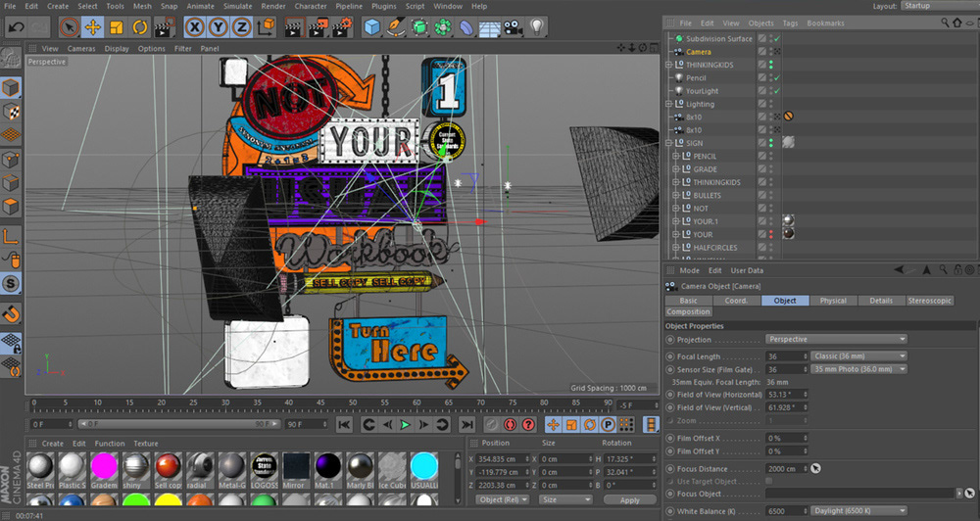
Task: Open 35 mm Photo sensor size dropdown
Action: [858, 369]
